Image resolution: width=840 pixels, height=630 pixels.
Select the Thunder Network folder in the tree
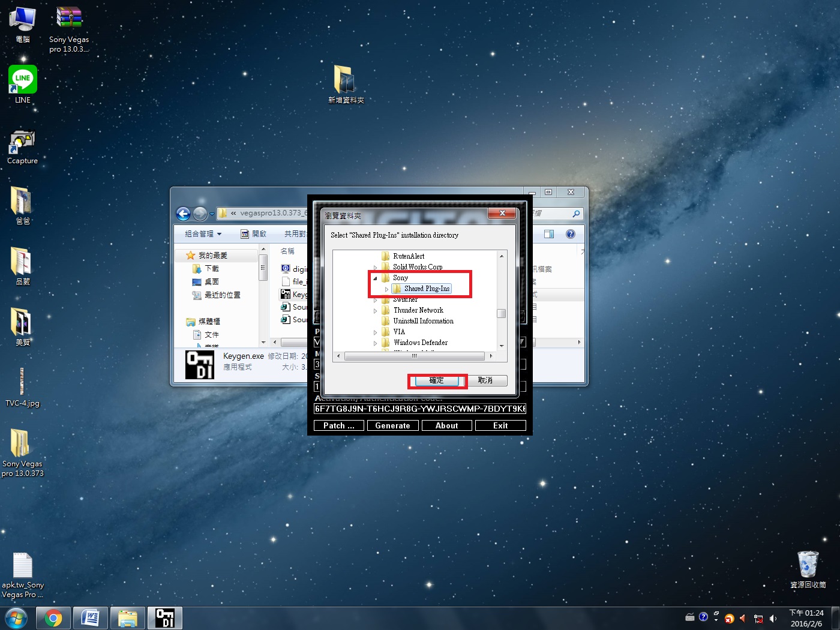click(418, 310)
